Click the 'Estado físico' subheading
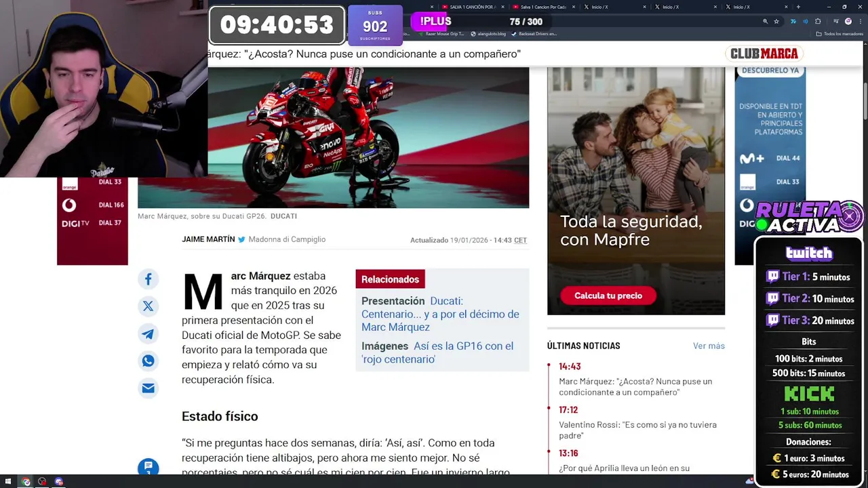 tap(220, 416)
